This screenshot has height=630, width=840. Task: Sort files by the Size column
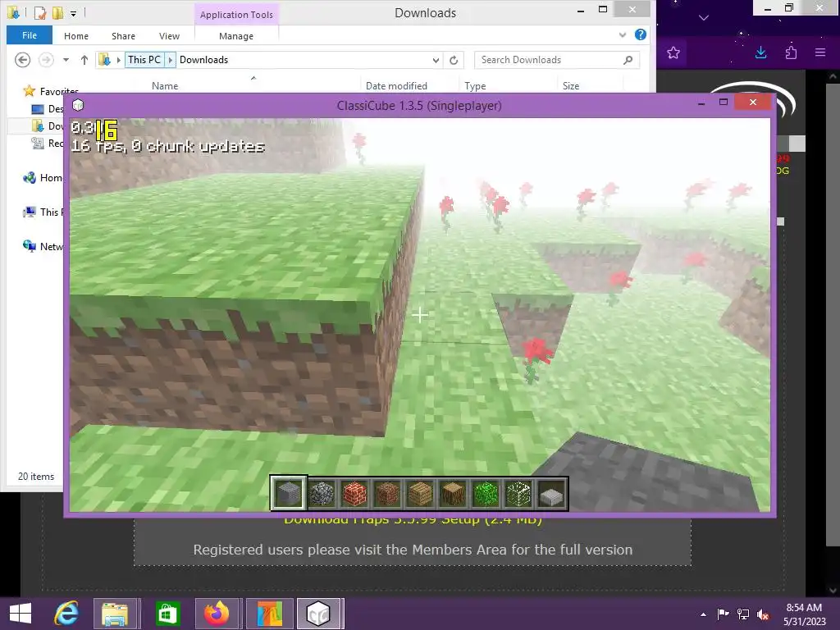click(x=571, y=85)
